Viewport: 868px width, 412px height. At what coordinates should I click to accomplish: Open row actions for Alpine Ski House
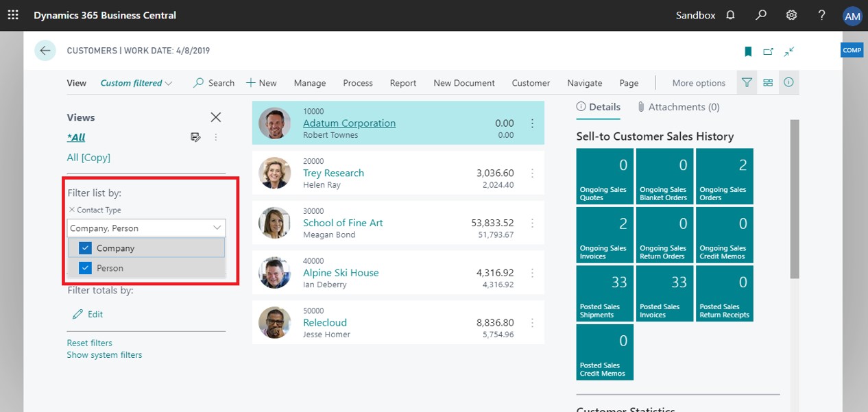[x=532, y=273]
